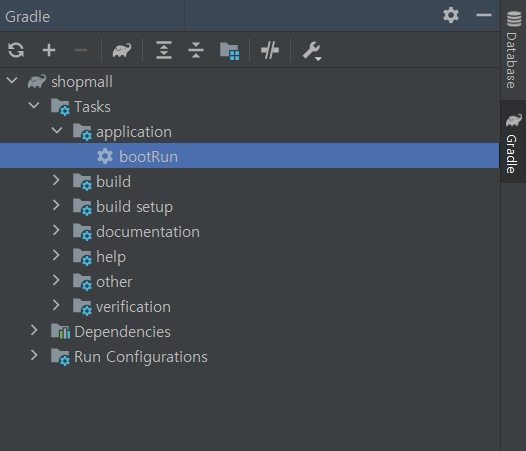Select the help label
Image resolution: width=526 pixels, height=451 pixels.
tap(111, 257)
